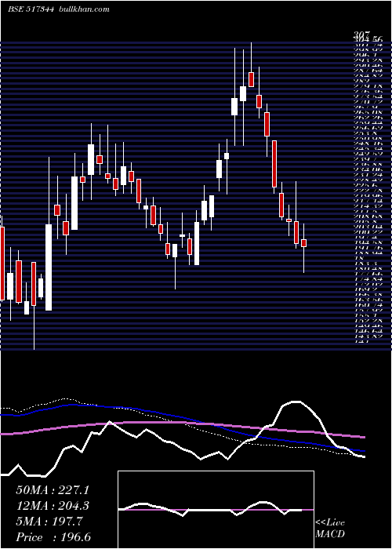Click inside the MACD inset chart box
The height and width of the screenshot is (549, 392).
(x=216, y=510)
